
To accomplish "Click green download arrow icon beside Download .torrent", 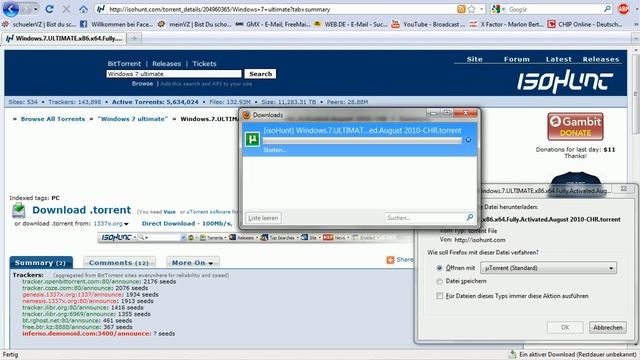I will click(18, 210).
